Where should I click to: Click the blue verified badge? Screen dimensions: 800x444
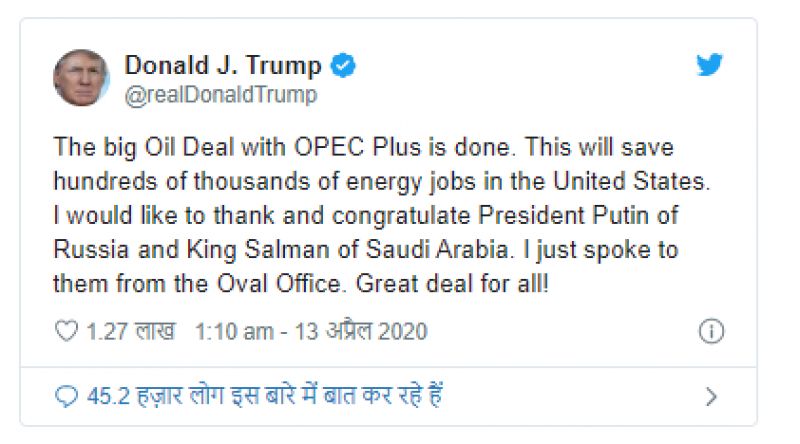pyautogui.click(x=344, y=66)
